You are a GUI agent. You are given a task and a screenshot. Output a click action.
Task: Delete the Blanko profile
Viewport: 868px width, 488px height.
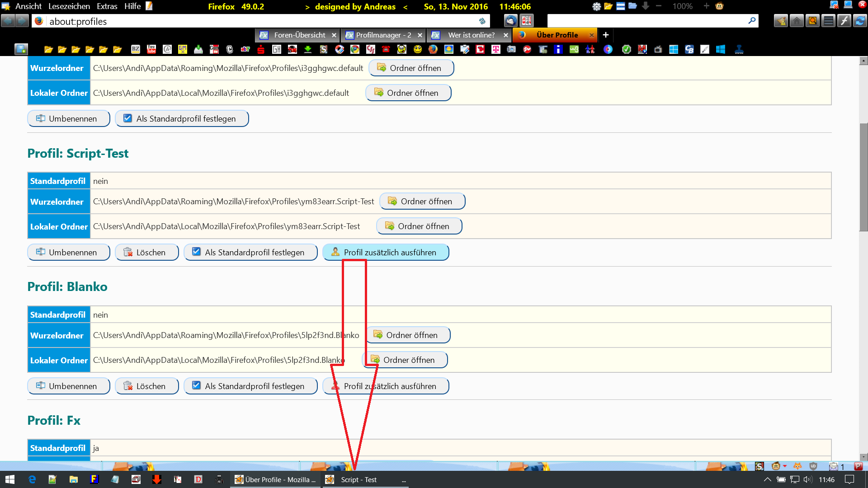(x=146, y=386)
